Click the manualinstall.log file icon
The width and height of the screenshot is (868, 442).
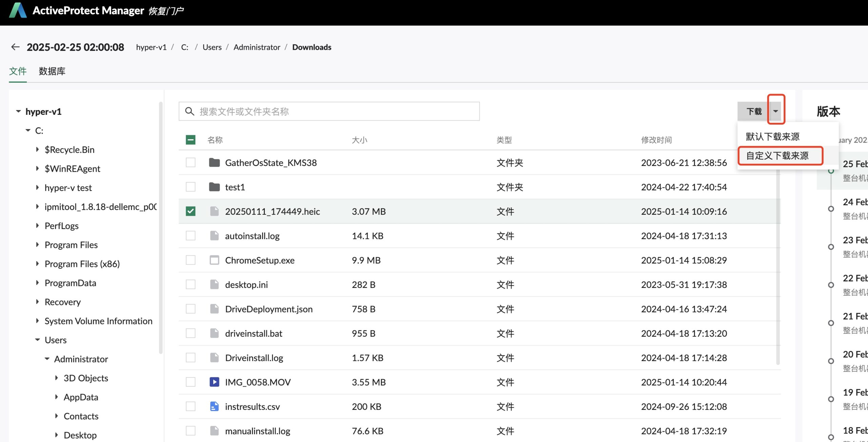(x=214, y=431)
